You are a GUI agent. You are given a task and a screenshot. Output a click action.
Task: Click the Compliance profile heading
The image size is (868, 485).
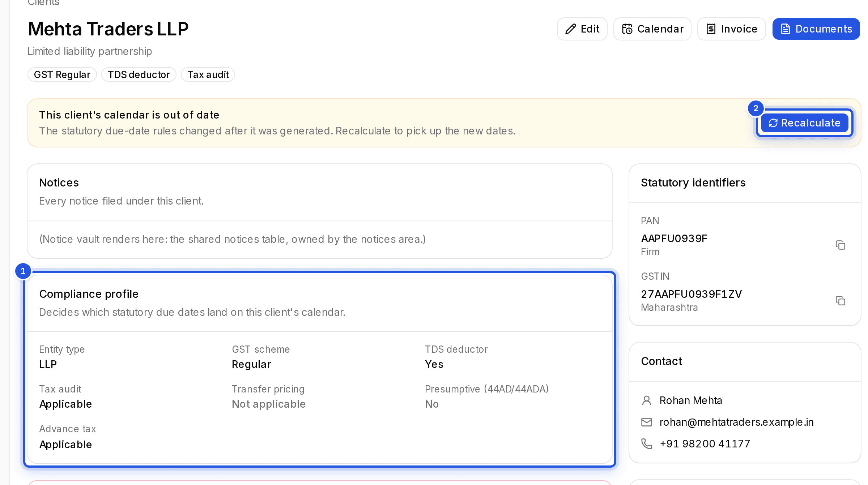tap(89, 294)
